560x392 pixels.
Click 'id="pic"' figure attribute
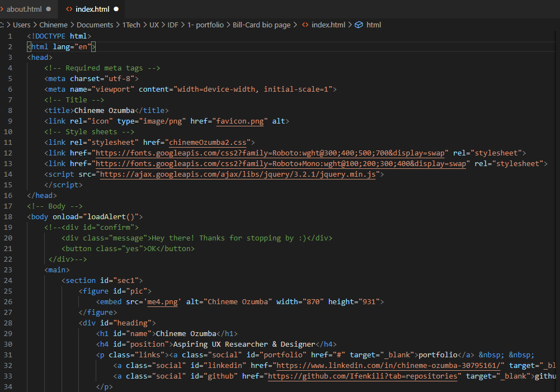click(130, 291)
